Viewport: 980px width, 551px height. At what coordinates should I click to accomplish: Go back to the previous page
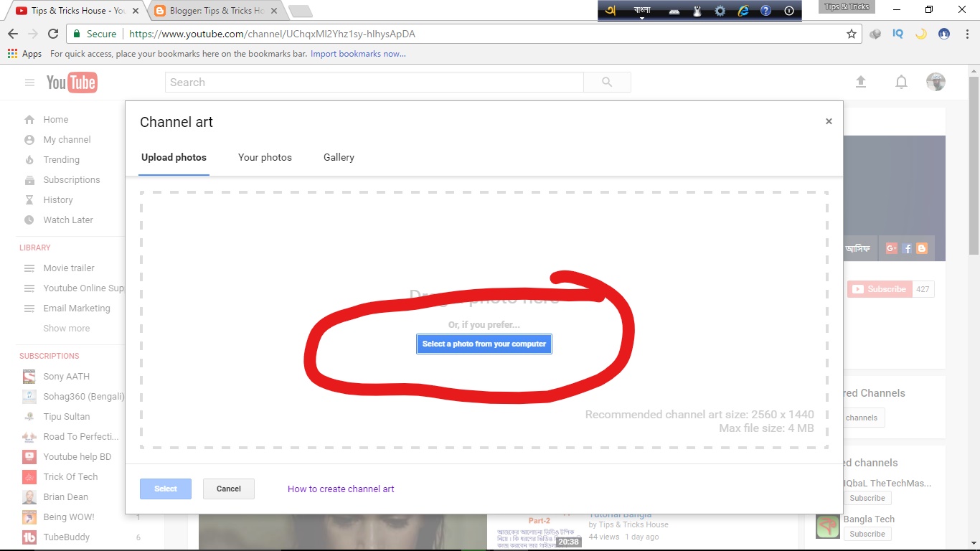click(x=13, y=34)
